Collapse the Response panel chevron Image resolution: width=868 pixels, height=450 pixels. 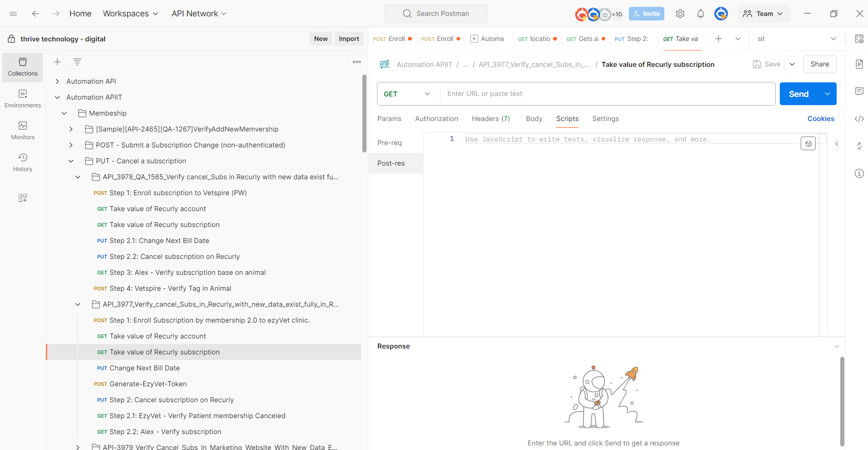[837, 346]
